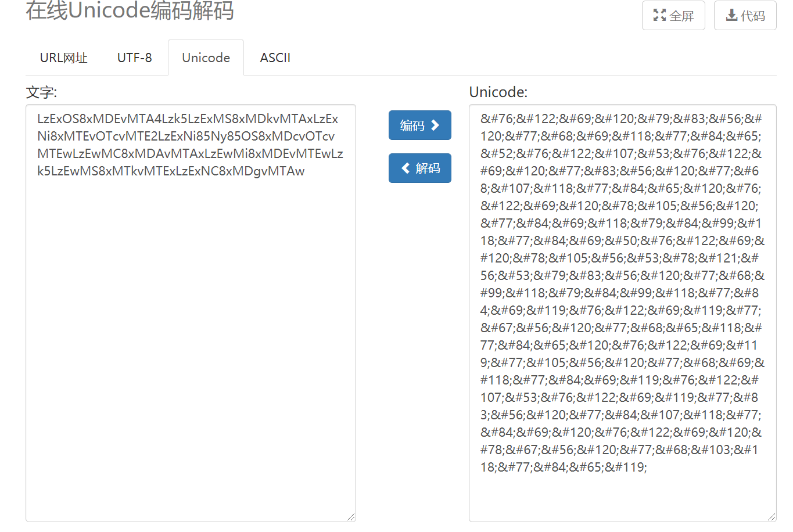Screen dimensions: 793x532
Task: Click the 编码 button to encode text
Action: (419, 125)
